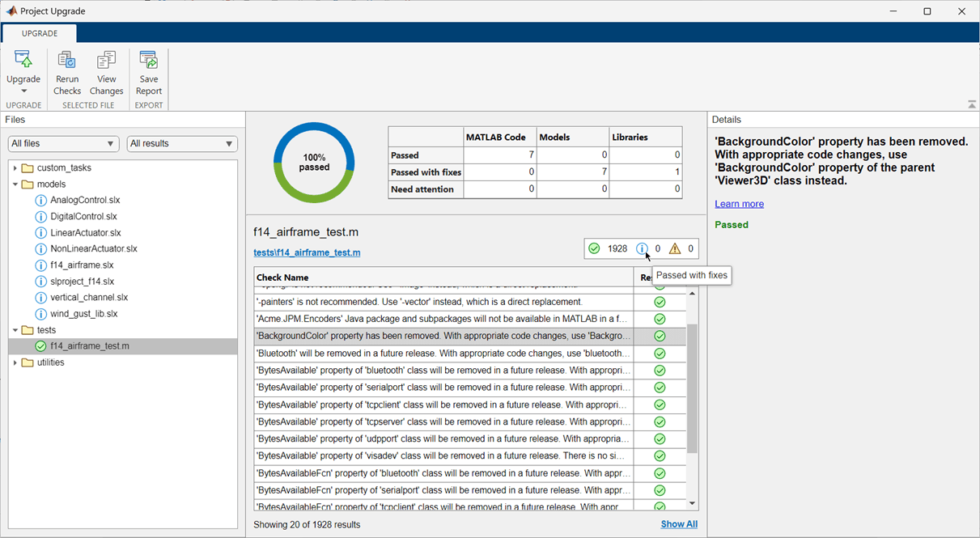
Task: Select DigitalControl.slx in the file tree
Action: [x=83, y=216]
